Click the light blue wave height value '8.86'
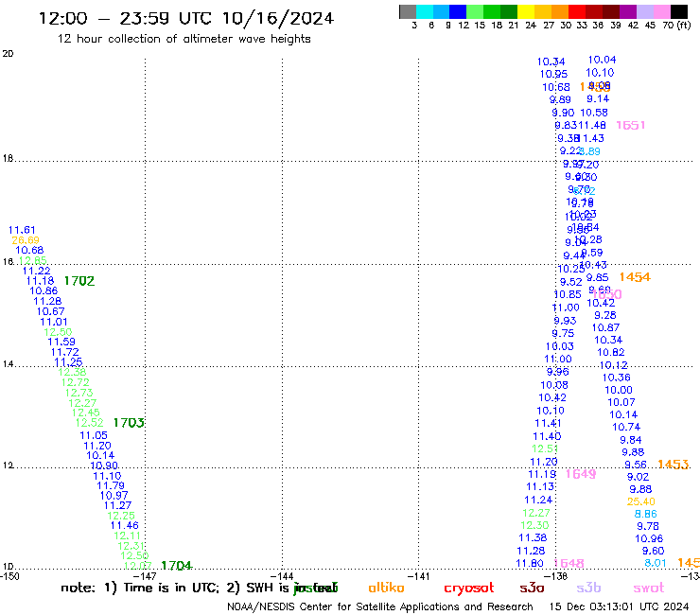 tap(646, 514)
